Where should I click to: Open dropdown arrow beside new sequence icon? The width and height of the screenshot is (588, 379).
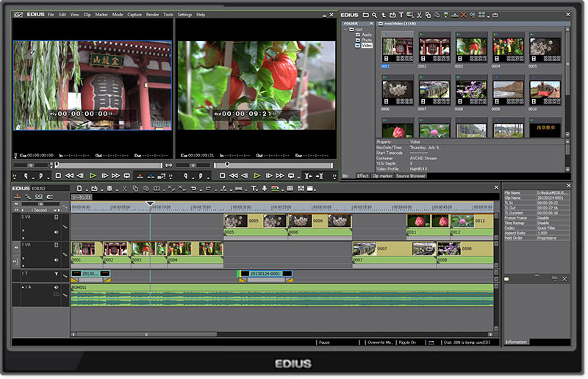[x=86, y=190]
